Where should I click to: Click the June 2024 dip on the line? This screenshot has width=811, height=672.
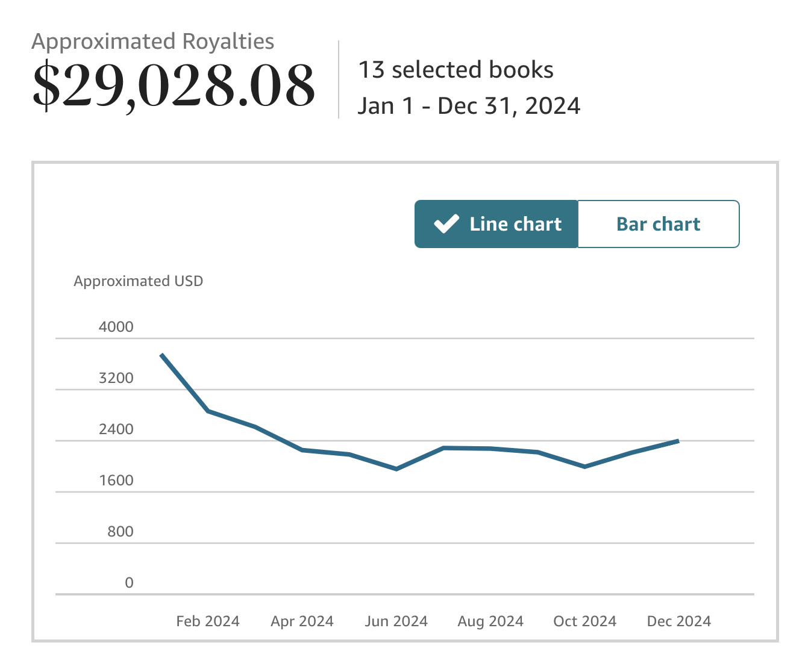(x=397, y=468)
